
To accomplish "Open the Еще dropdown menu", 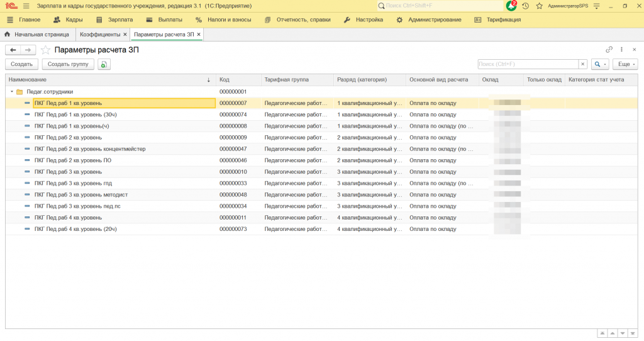I will [625, 64].
